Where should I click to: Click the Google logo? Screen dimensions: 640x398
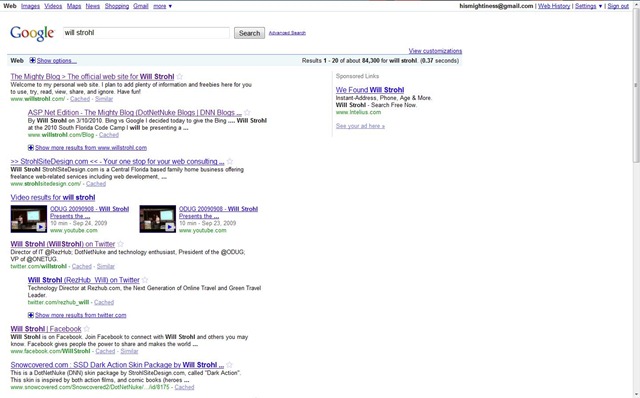tap(32, 33)
